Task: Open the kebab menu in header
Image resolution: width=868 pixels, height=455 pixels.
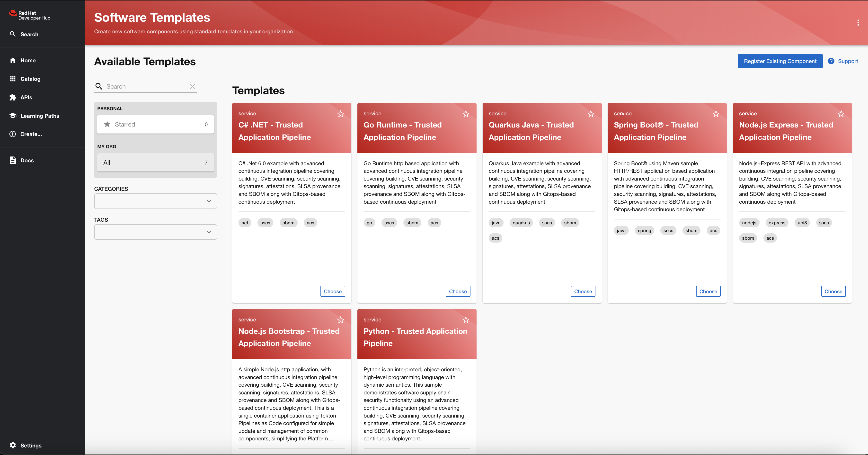Action: (x=858, y=23)
